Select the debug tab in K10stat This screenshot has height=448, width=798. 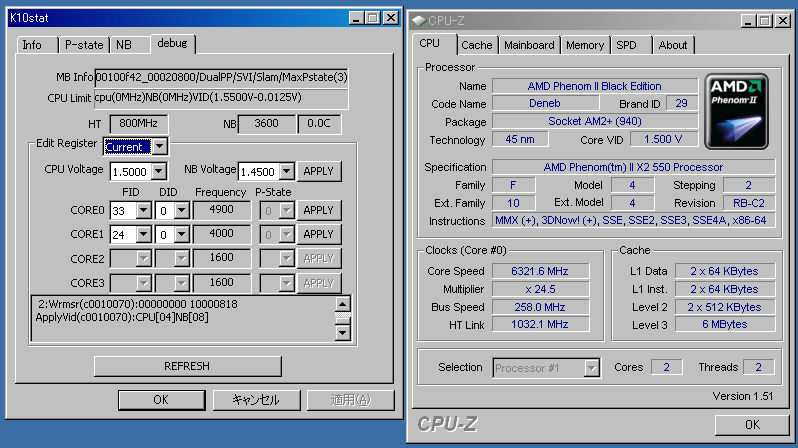(173, 44)
